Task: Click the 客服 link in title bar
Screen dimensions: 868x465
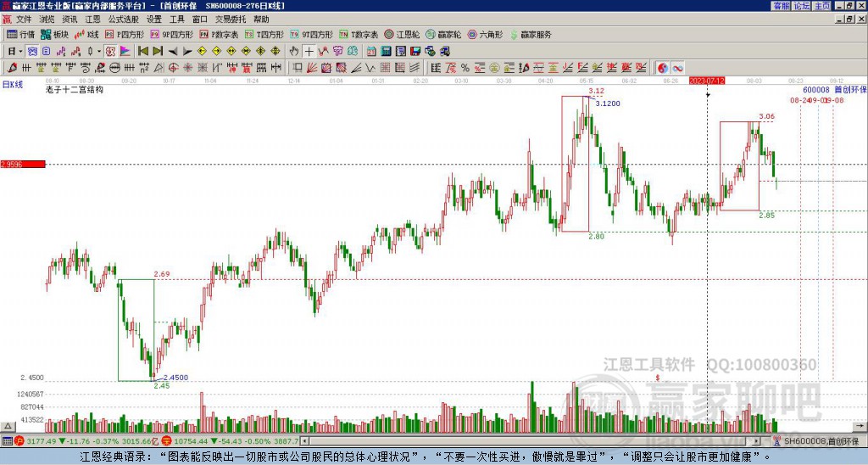Action: [x=781, y=6]
